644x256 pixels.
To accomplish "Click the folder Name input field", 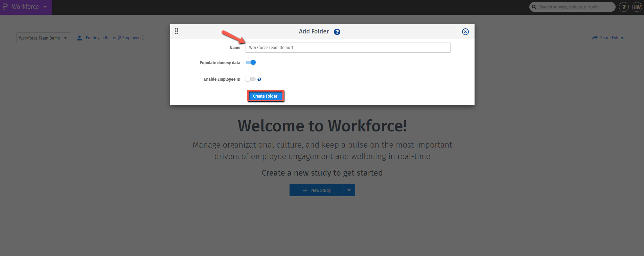I will point(348,48).
